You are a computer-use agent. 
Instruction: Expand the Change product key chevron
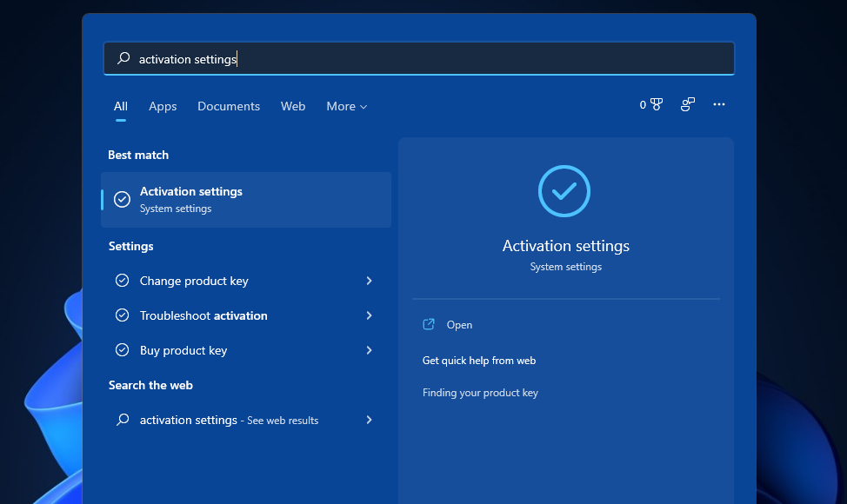369,281
